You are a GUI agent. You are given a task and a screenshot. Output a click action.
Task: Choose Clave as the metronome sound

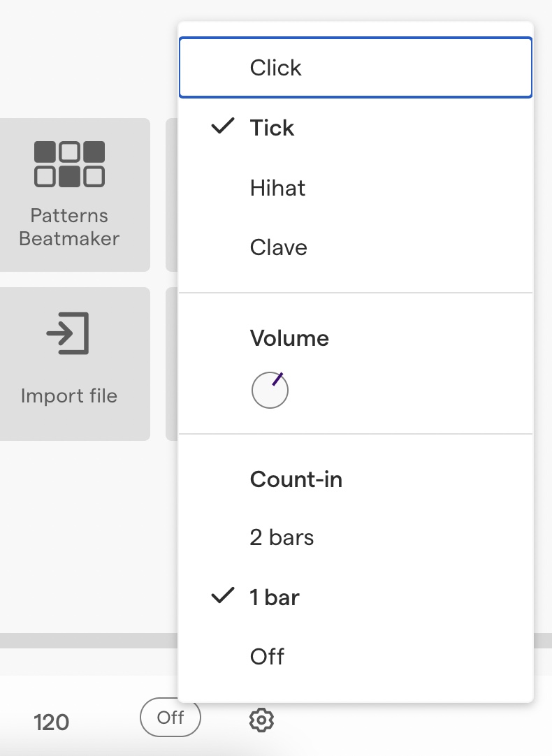pyautogui.click(x=278, y=247)
